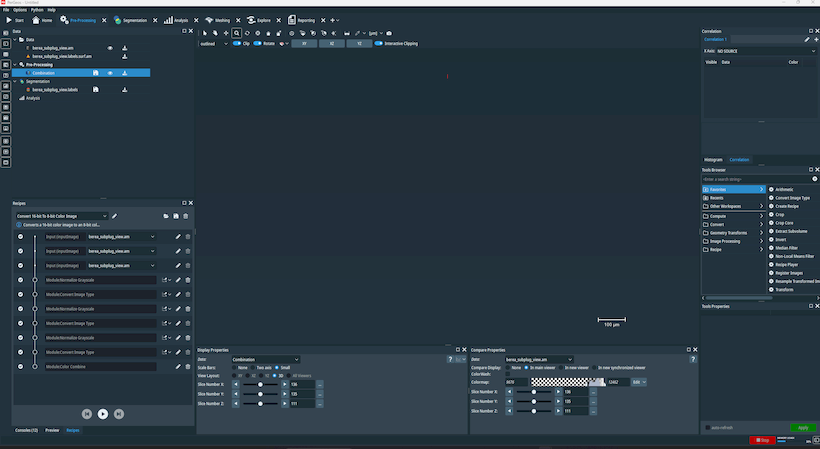820x449 pixels.
Task: Toggle the Clip switch
Action: click(237, 44)
